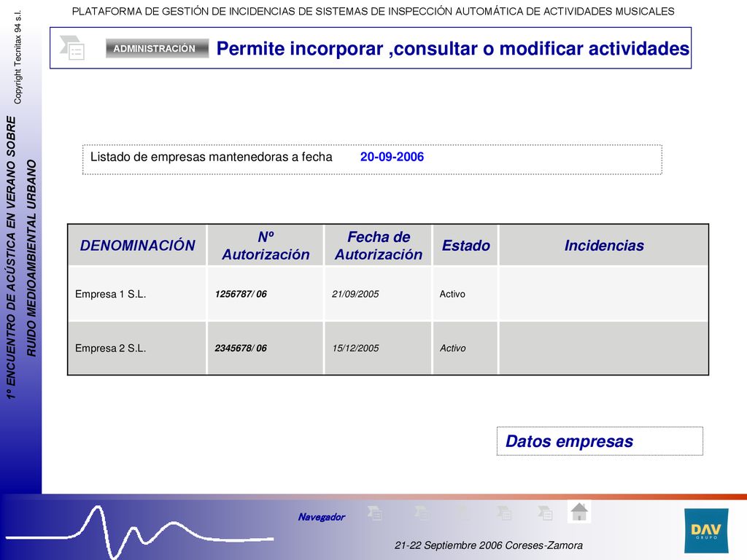
Task: Click authorization number 2345678/06
Action: point(241,348)
